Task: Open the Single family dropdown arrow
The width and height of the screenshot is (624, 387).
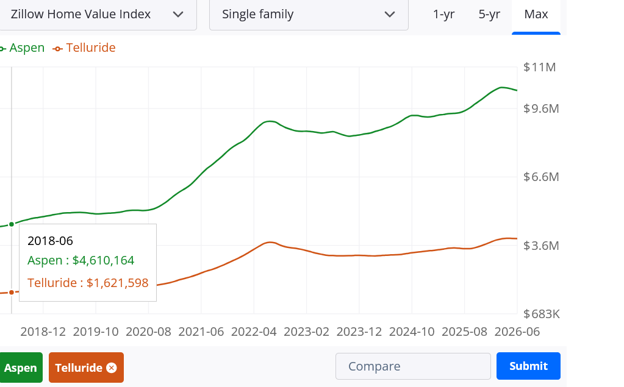Action: [x=390, y=15]
